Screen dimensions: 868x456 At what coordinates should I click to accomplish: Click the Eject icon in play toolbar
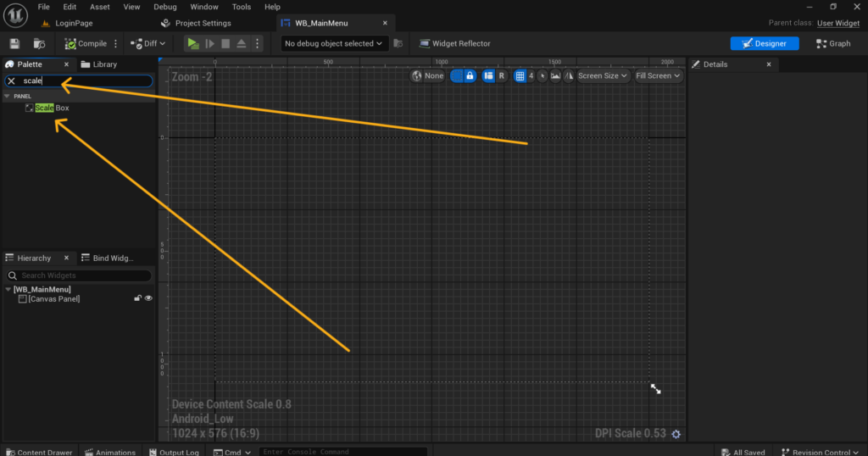[242, 43]
